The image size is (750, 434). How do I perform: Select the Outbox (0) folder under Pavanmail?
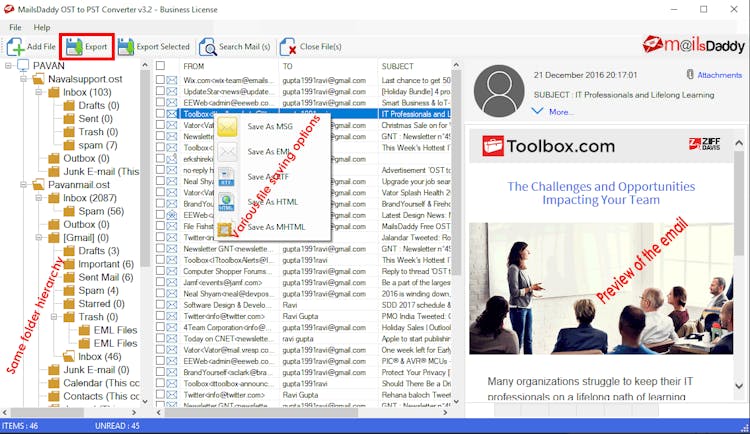[86, 224]
